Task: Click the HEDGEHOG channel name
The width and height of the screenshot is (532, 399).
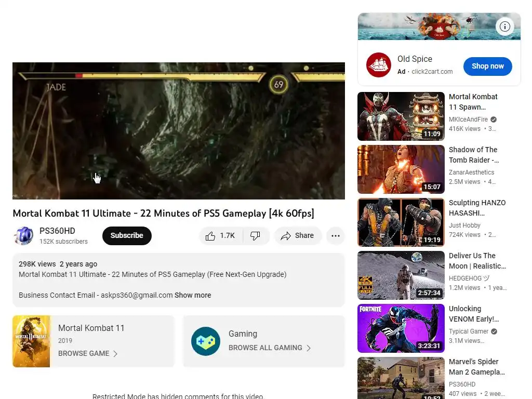Action: tap(469, 278)
